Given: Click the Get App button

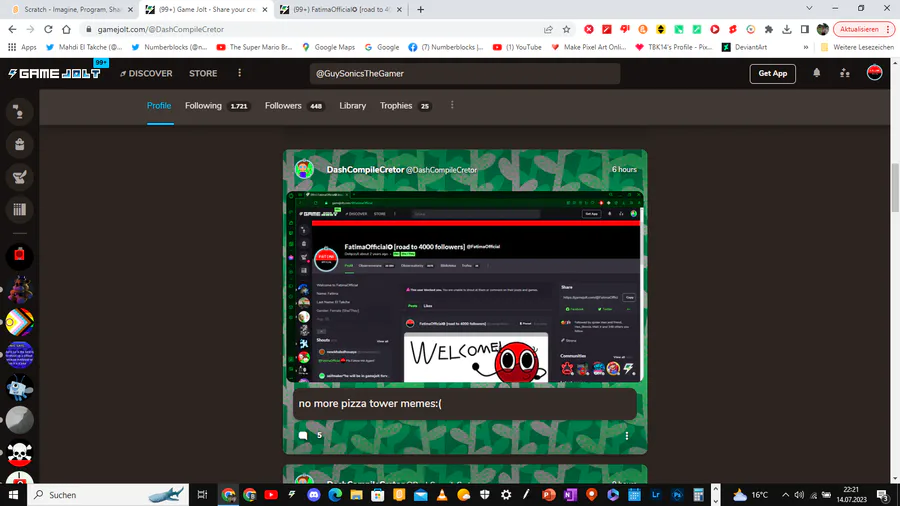Looking at the screenshot, I should coord(773,73).
